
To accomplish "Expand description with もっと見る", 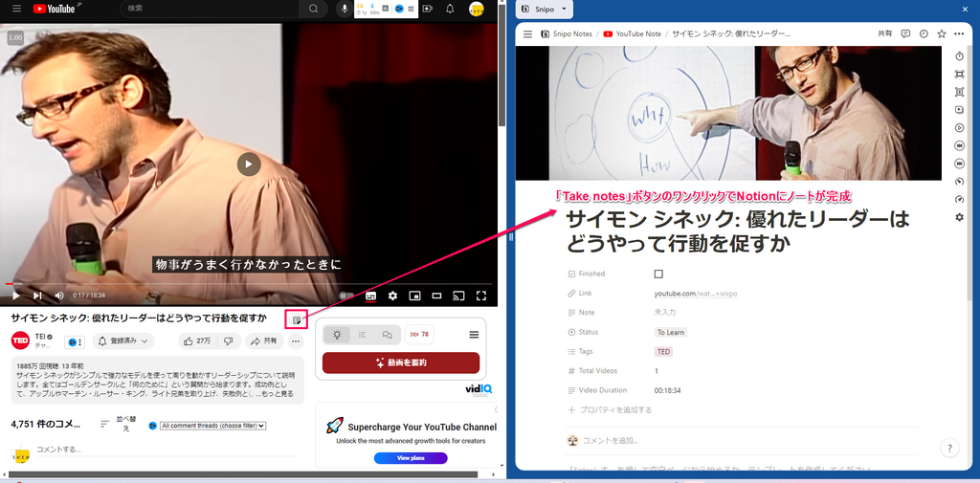I will point(279,394).
